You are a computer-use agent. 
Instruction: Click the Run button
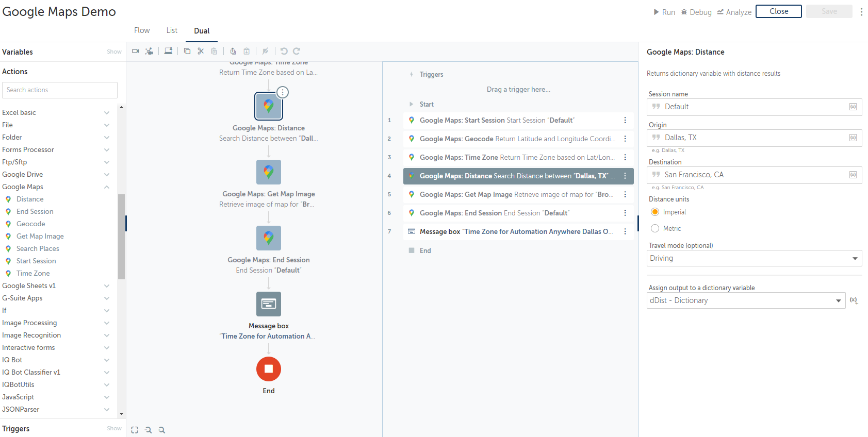click(x=664, y=12)
